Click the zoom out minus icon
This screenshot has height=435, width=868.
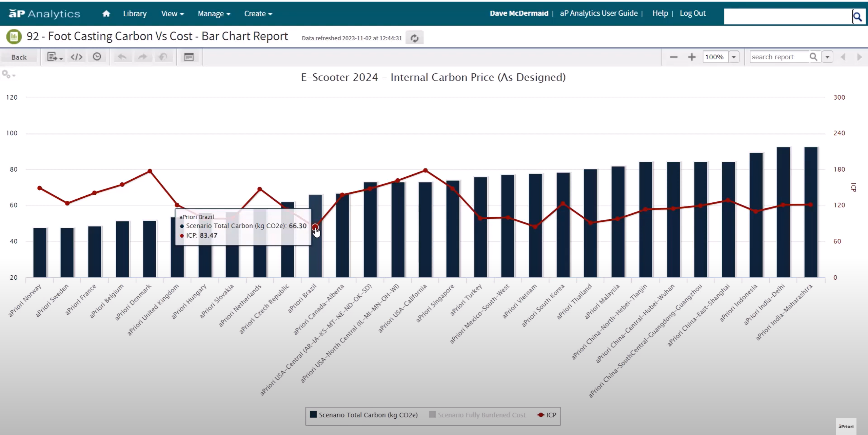point(673,57)
